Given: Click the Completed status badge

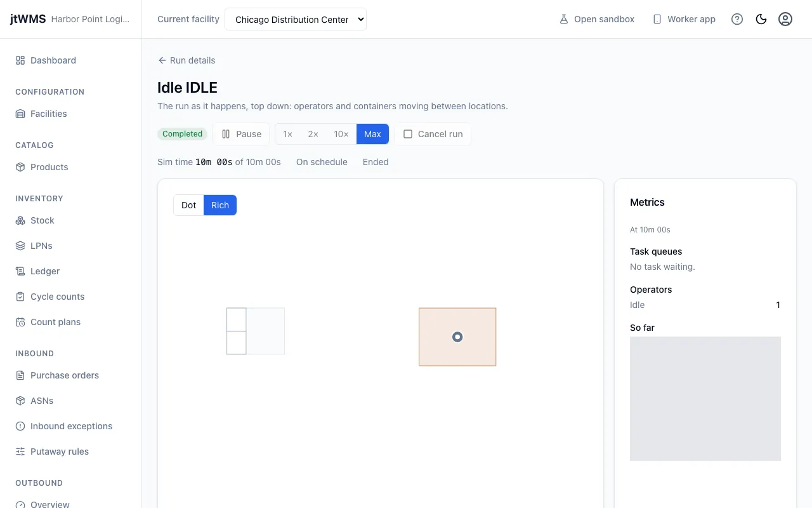Looking at the screenshot, I should (182, 134).
